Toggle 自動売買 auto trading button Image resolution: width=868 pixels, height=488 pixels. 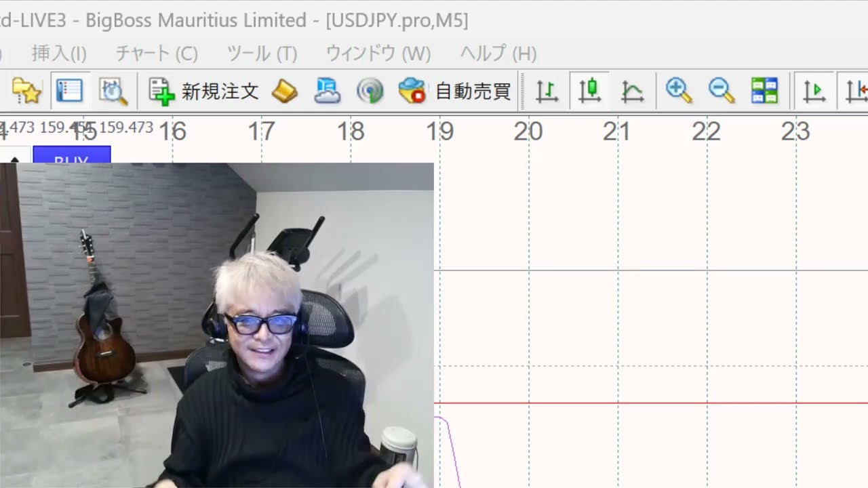(x=455, y=91)
